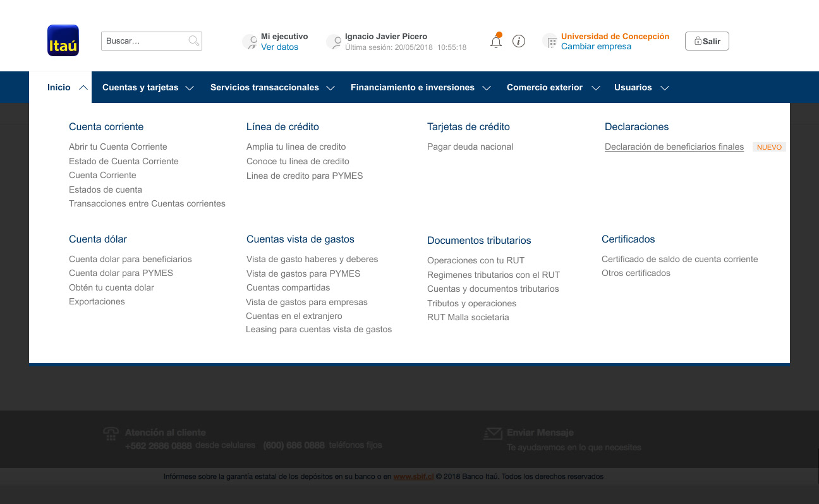819x504 pixels.
Task: Click the Salir button
Action: click(707, 41)
